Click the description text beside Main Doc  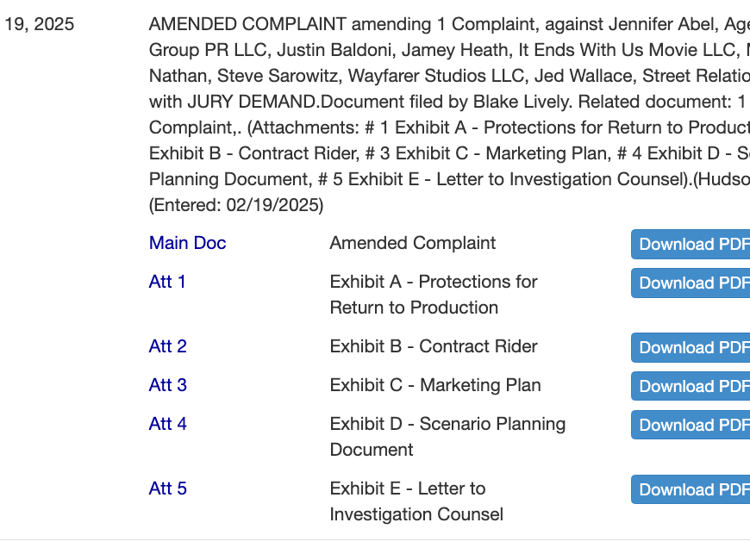click(412, 243)
